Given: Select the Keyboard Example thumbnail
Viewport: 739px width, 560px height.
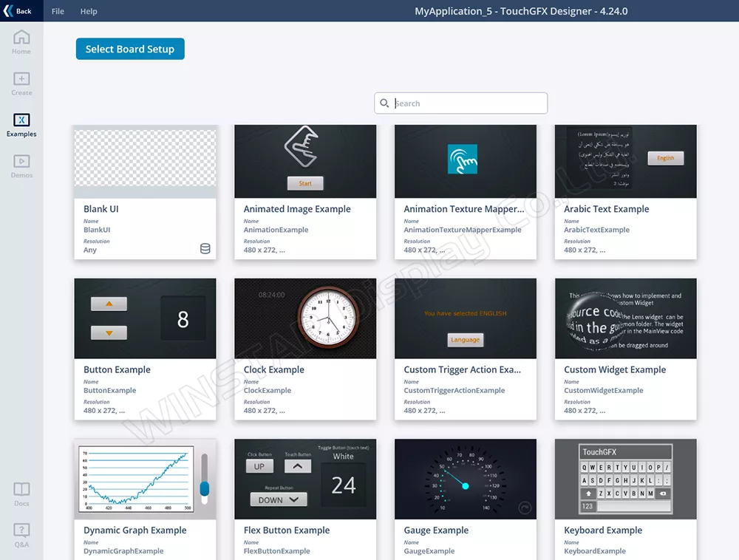Looking at the screenshot, I should pos(625,479).
